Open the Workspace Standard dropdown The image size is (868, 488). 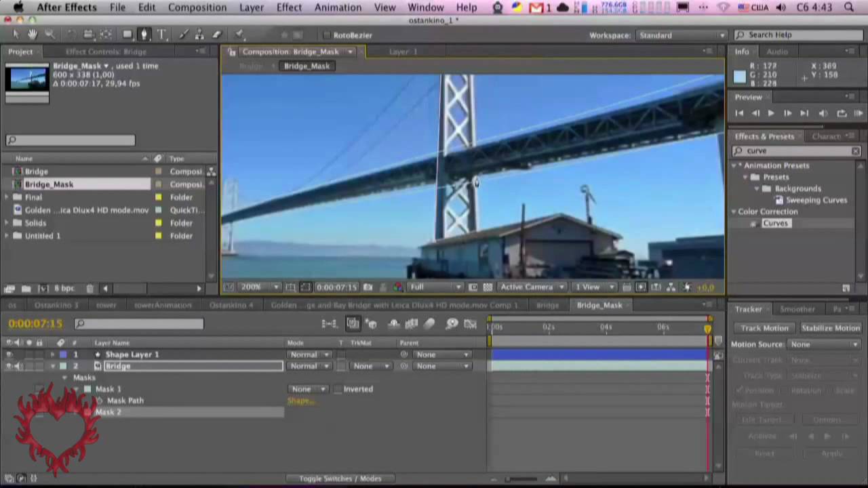pyautogui.click(x=681, y=35)
